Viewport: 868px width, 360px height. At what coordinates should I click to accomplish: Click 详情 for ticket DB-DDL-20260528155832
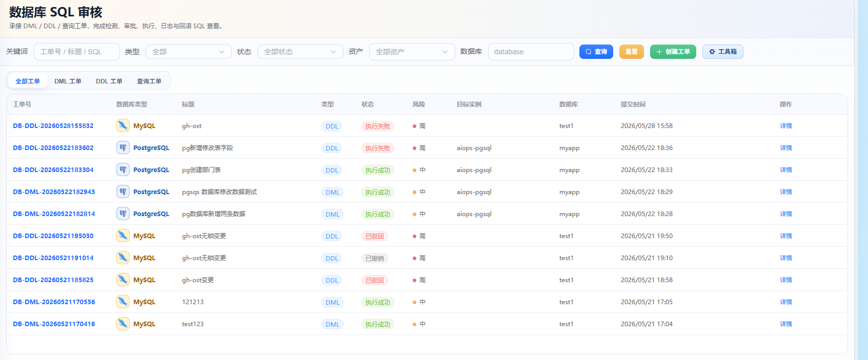click(786, 125)
